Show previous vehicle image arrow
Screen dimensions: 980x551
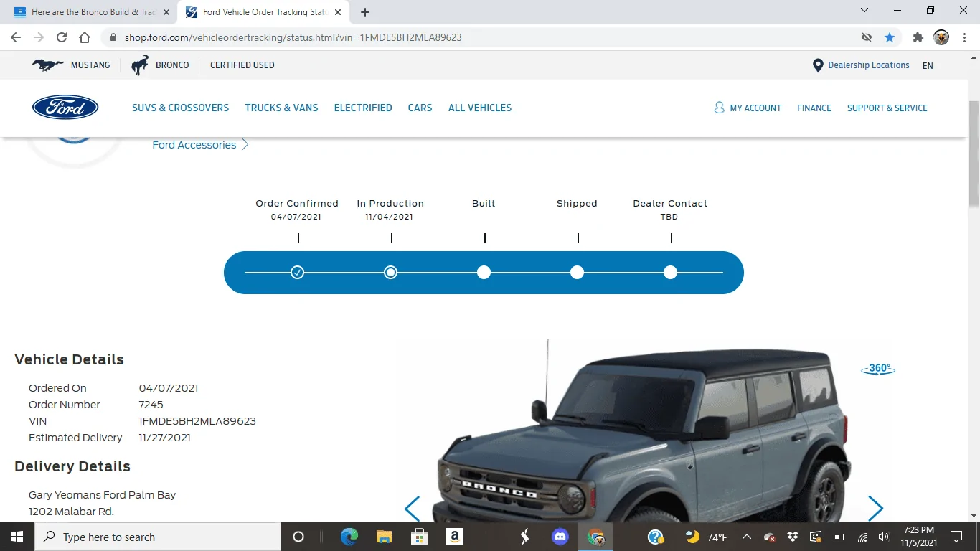click(x=412, y=509)
